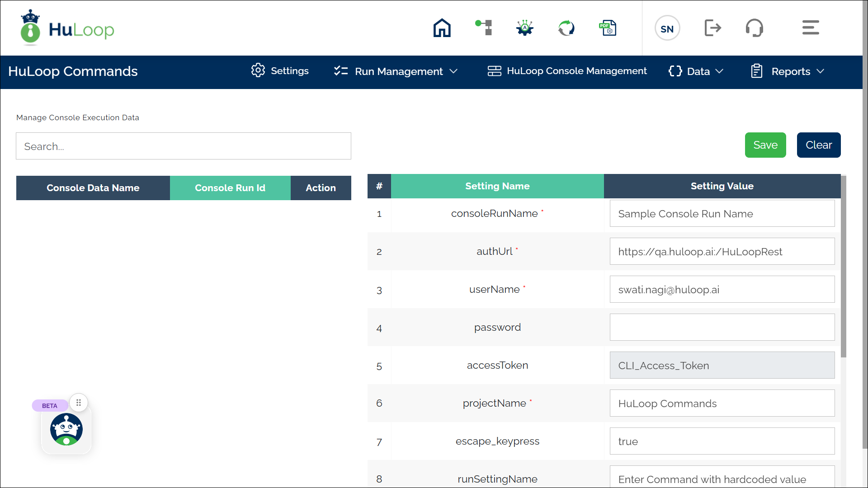The image size is (868, 488).
Task: Open HuLoop Console Management menu
Action: 567,71
